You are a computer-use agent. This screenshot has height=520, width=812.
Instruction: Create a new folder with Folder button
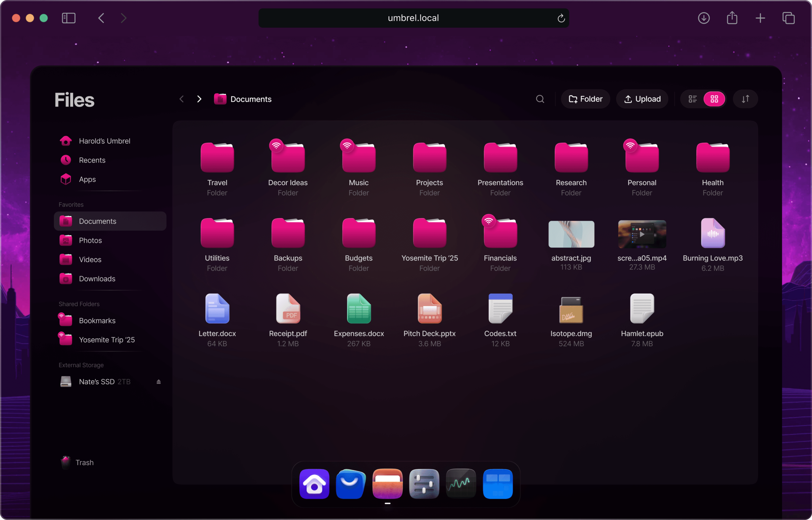tap(585, 99)
